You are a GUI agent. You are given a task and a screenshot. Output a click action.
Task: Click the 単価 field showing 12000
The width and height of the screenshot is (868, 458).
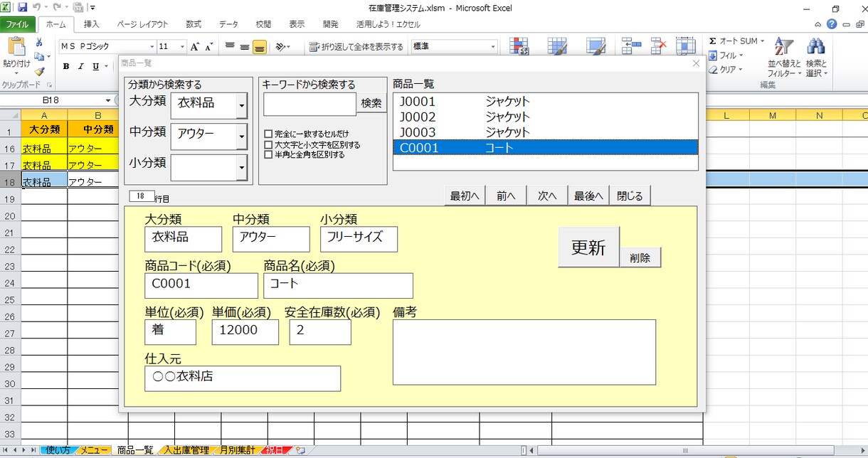pos(245,332)
